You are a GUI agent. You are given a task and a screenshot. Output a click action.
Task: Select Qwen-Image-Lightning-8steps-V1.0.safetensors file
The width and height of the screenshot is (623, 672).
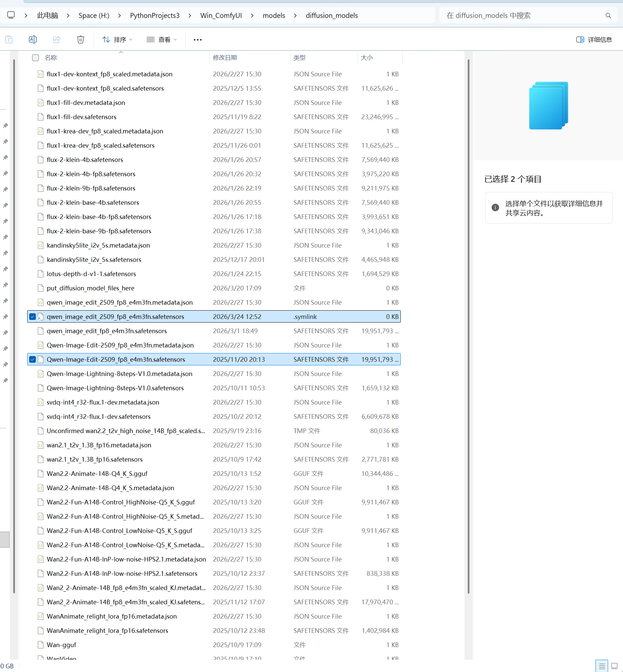pyautogui.click(x=214, y=388)
